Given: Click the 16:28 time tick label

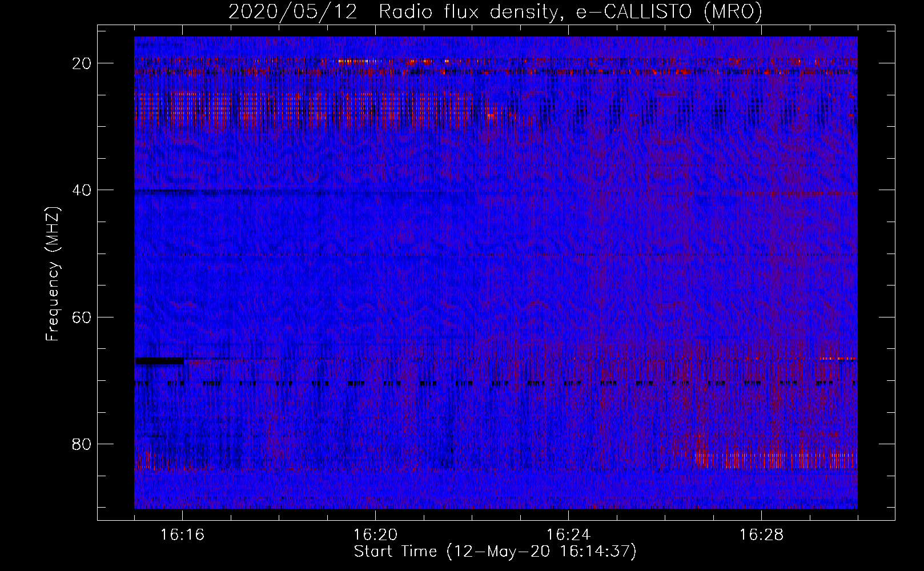Looking at the screenshot, I should pyautogui.click(x=761, y=535).
